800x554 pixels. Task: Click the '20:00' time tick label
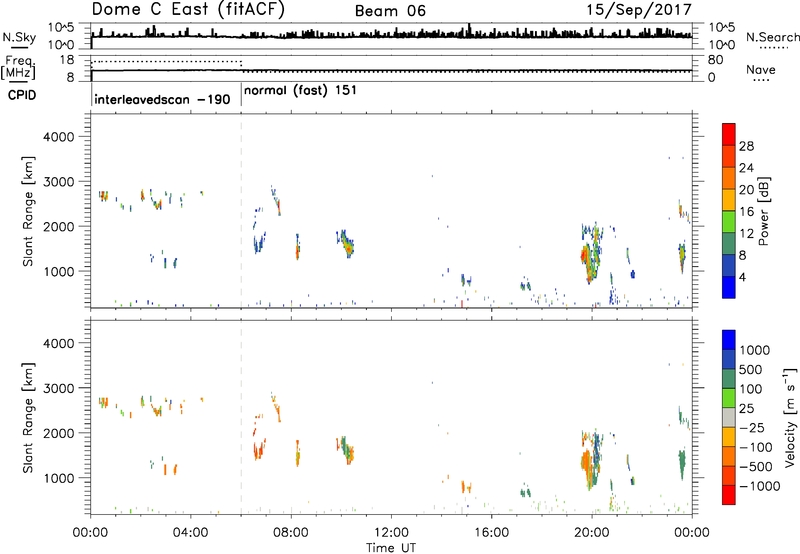(591, 533)
